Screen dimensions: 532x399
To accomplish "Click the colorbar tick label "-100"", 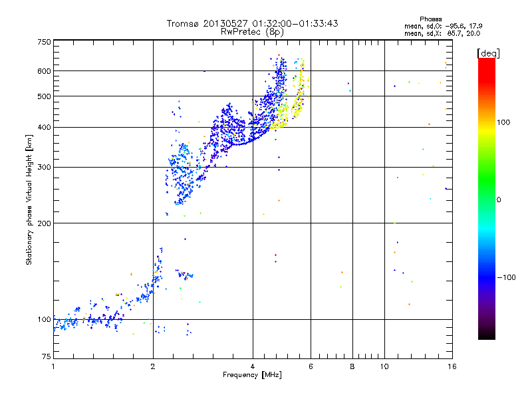I will click(x=507, y=277).
